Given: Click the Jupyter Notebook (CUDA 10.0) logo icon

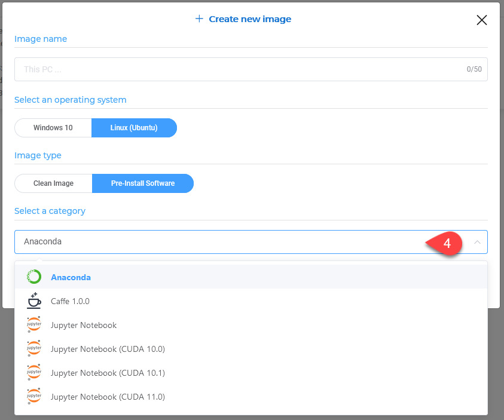Looking at the screenshot, I should (x=33, y=348).
